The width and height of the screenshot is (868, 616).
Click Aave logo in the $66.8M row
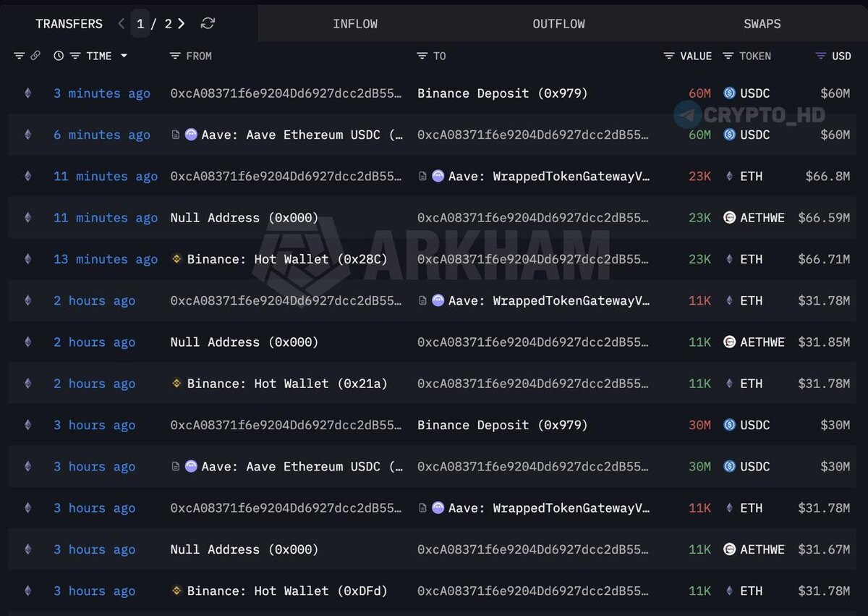(x=438, y=176)
